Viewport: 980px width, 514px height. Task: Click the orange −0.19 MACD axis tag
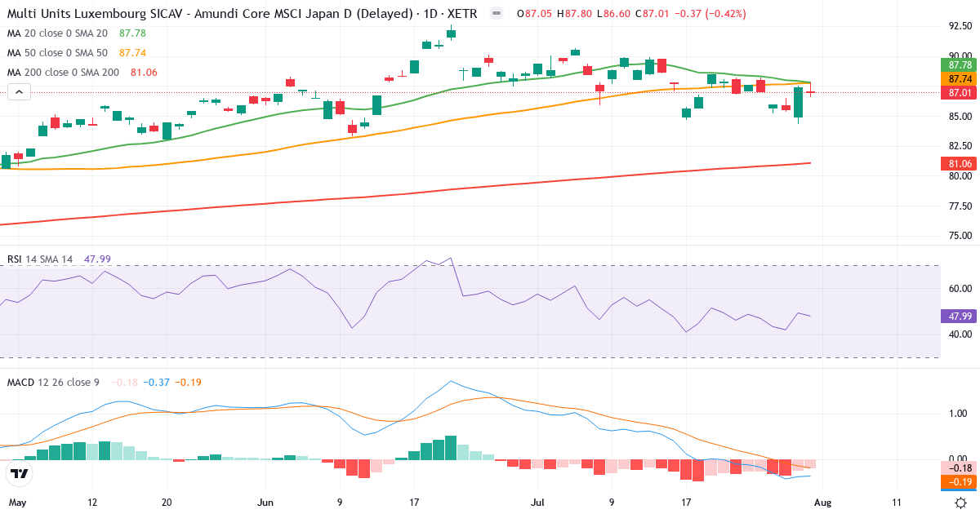coord(960,481)
